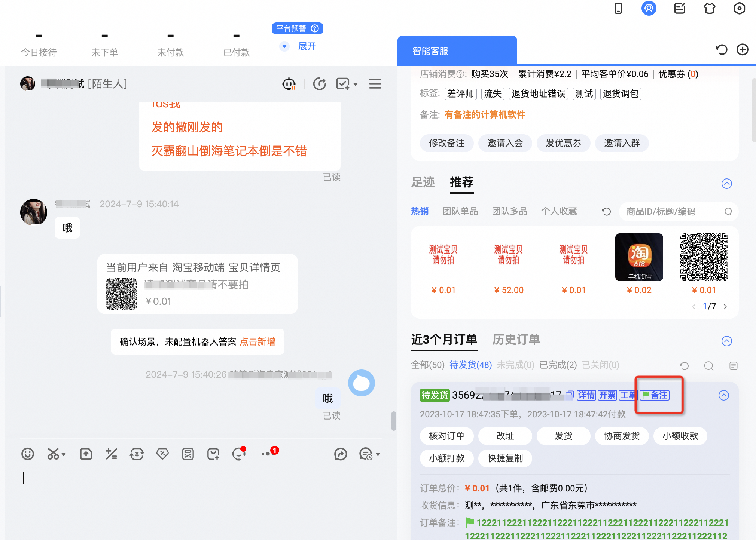Click the 平台预警 badge
Image resolution: width=756 pixels, height=540 pixels.
[x=298, y=28]
